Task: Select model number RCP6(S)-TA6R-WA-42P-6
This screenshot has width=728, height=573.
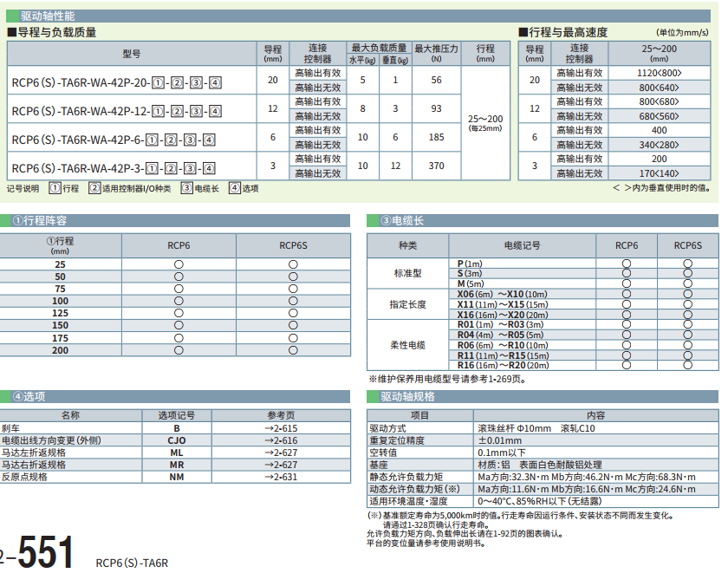Action: pos(114,140)
